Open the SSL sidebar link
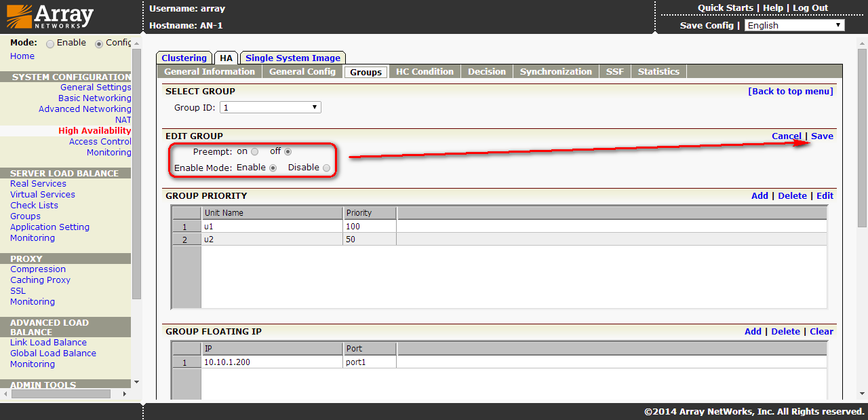 tap(18, 290)
